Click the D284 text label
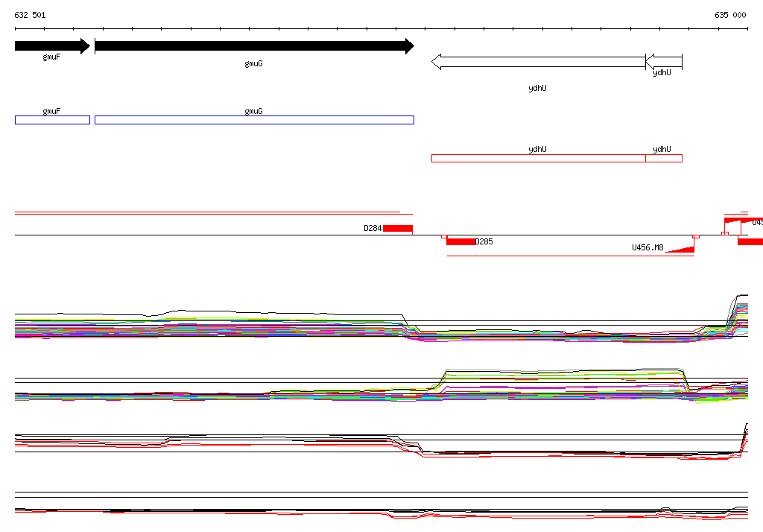763x532 pixels. tap(373, 228)
